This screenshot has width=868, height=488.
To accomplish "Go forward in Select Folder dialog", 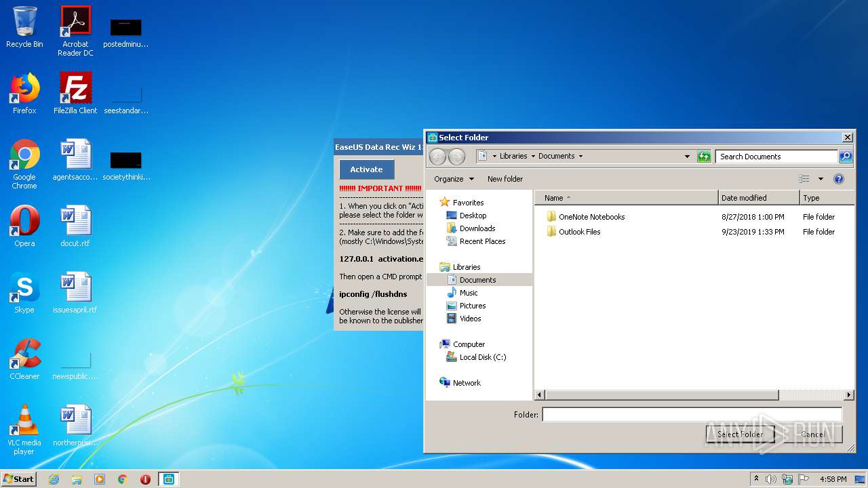I will tap(457, 157).
